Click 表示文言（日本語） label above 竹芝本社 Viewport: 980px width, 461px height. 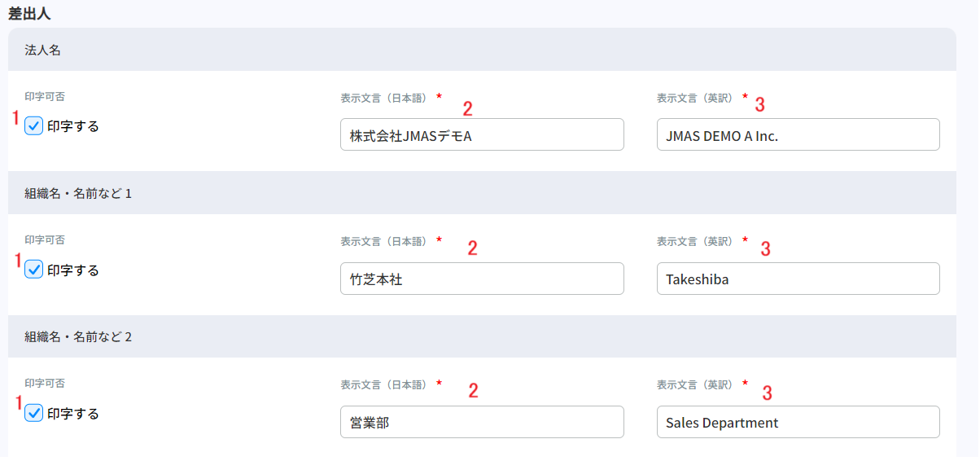tap(385, 241)
